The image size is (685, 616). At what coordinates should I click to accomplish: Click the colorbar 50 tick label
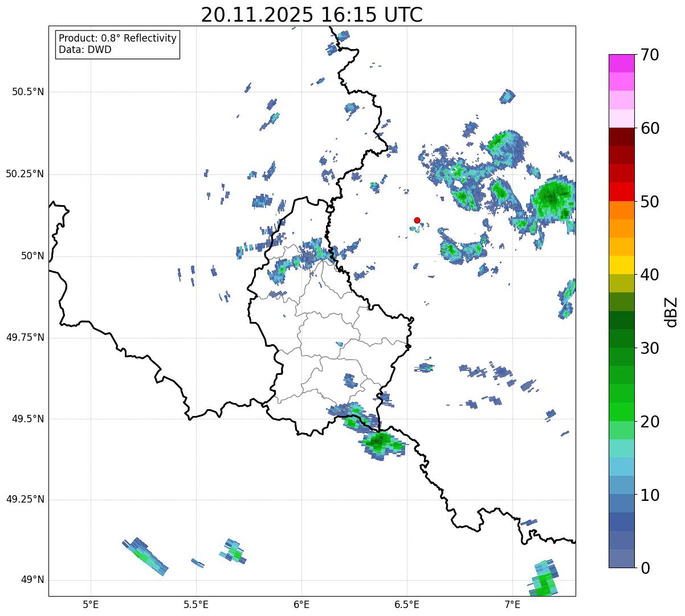(650, 202)
